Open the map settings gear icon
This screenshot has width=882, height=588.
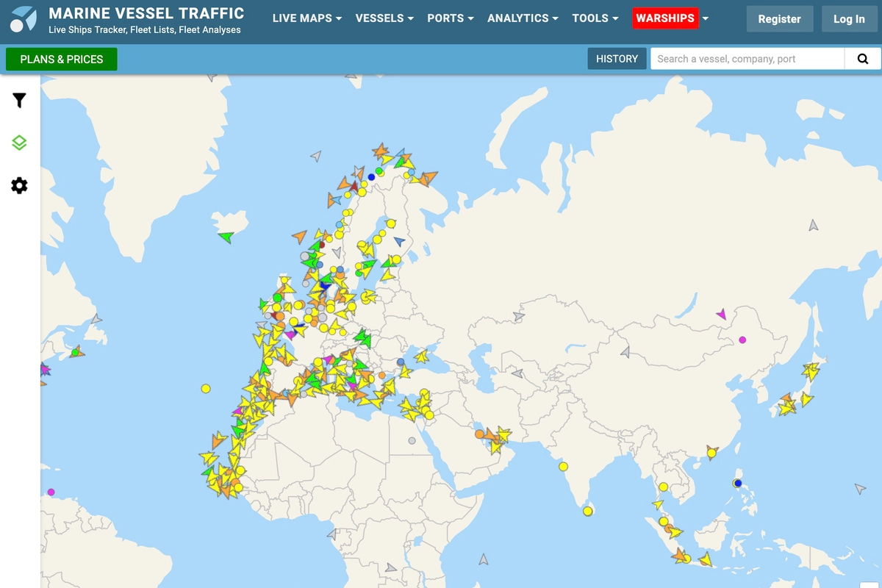20,185
